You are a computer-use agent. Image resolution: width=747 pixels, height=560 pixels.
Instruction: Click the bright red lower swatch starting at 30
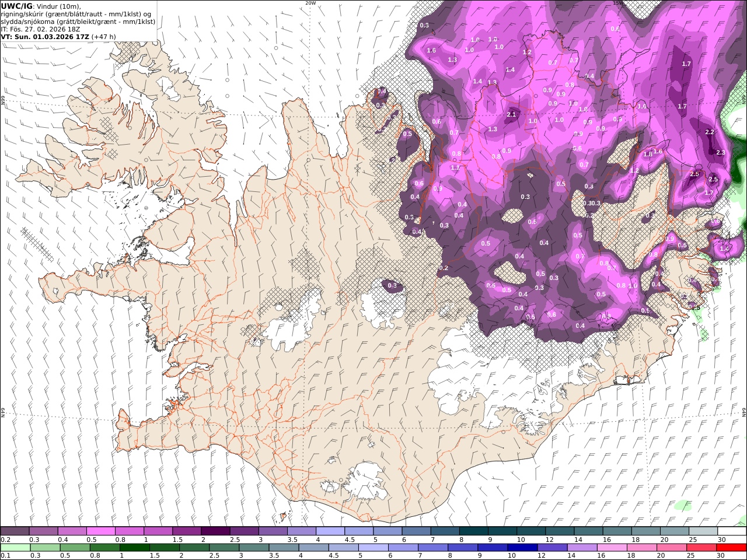point(731,548)
